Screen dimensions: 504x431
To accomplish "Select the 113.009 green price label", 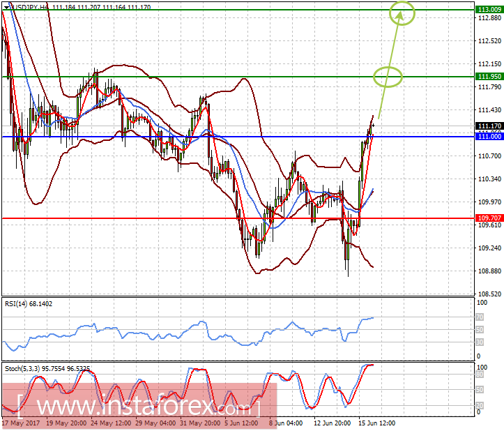I will point(489,9).
